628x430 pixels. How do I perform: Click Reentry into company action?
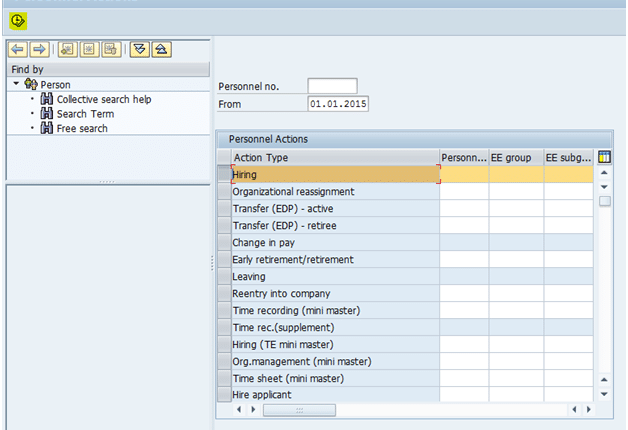336,293
